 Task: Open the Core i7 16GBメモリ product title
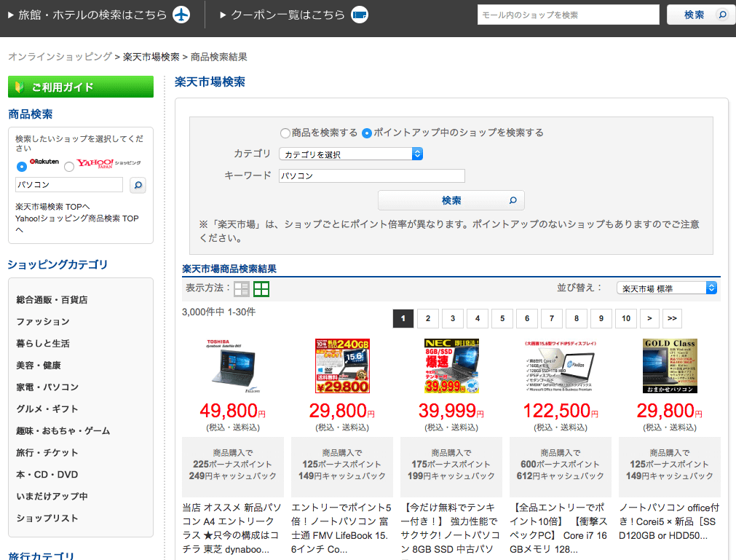(559, 529)
